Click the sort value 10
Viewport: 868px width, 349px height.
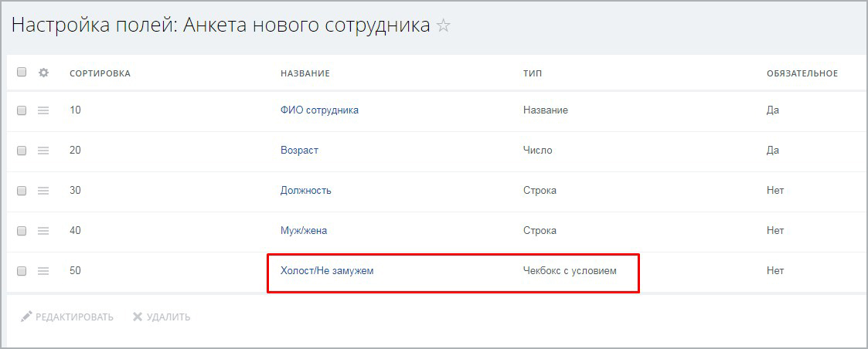pyautogui.click(x=75, y=110)
